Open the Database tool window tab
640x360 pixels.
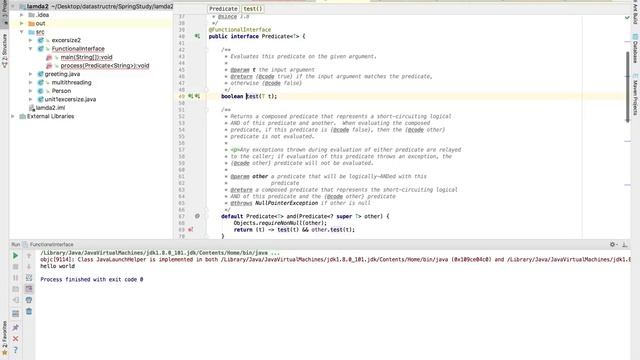[x=636, y=48]
